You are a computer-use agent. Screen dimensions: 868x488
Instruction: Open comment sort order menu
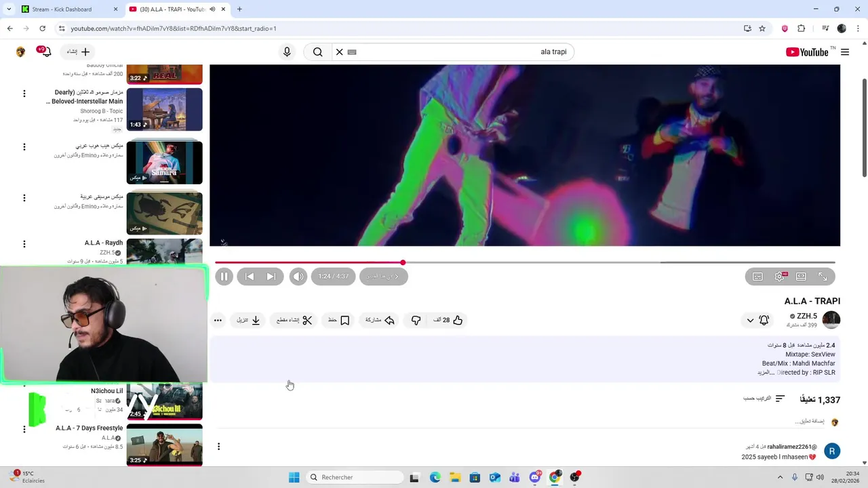pos(764,399)
